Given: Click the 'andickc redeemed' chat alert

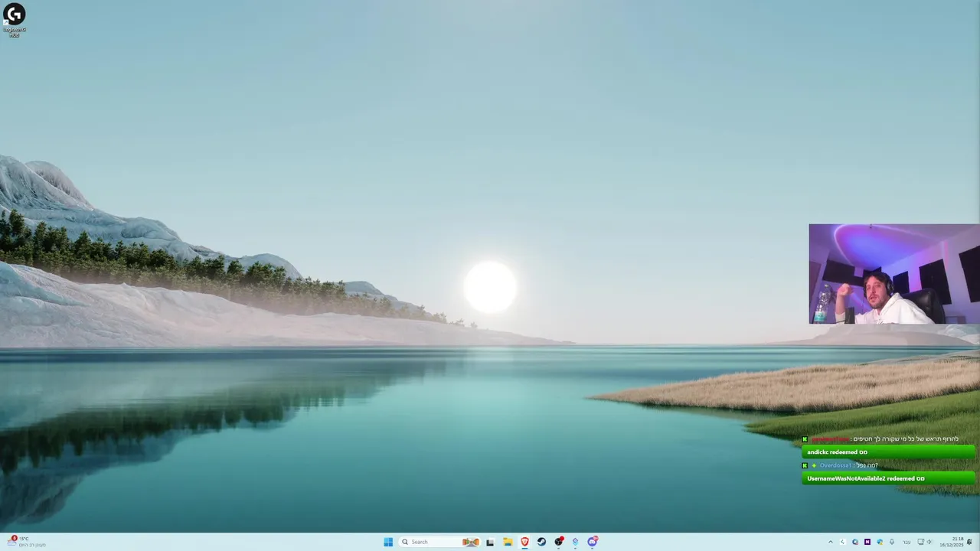Looking at the screenshot, I should pos(888,452).
